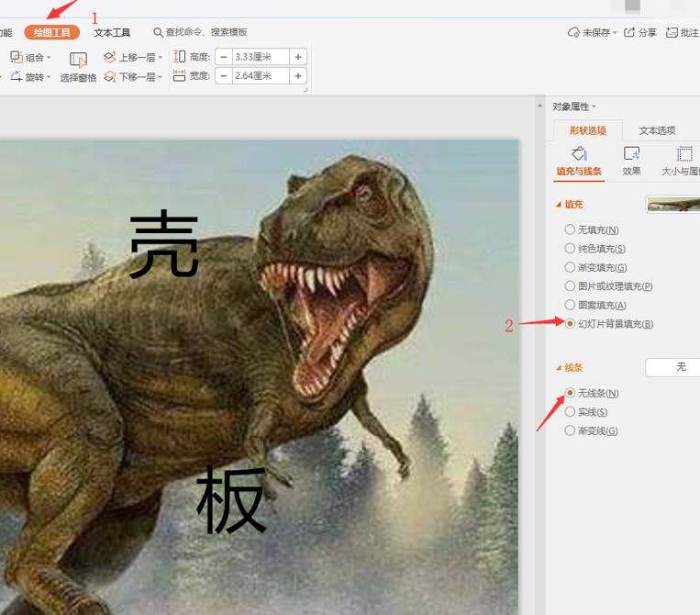This screenshot has height=615, width=700.
Task: Switch to the 形状选项 tab
Action: tap(587, 130)
